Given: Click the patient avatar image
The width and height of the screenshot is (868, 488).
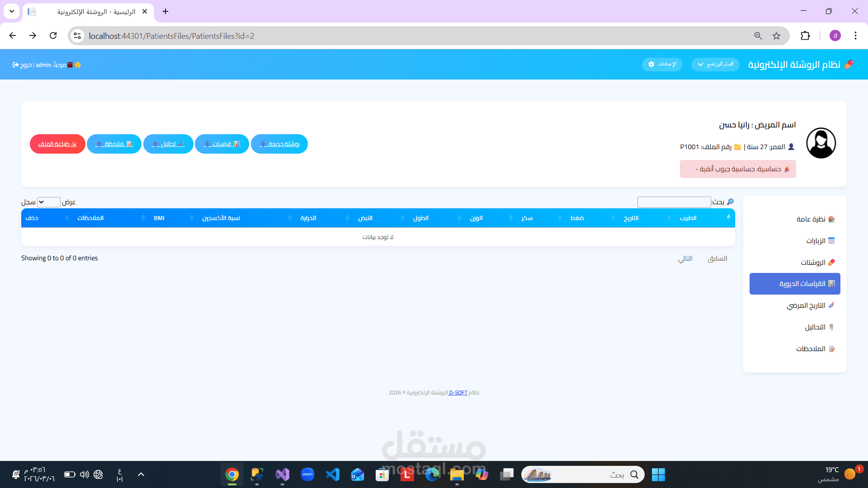Looking at the screenshot, I should click(x=821, y=143).
